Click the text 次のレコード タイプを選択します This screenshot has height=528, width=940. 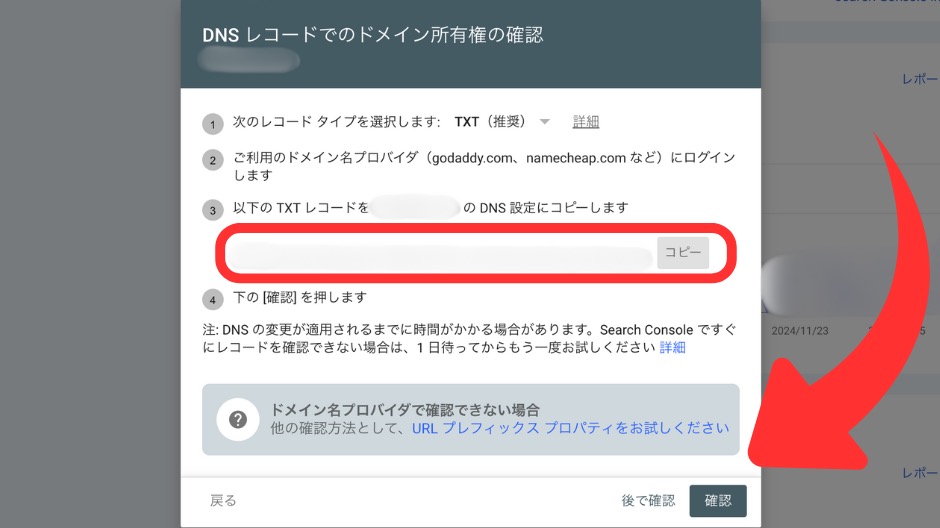point(336,122)
